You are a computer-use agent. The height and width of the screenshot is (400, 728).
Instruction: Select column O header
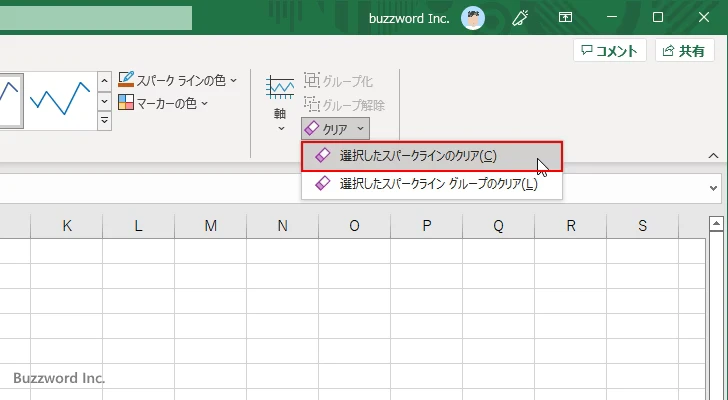point(354,226)
